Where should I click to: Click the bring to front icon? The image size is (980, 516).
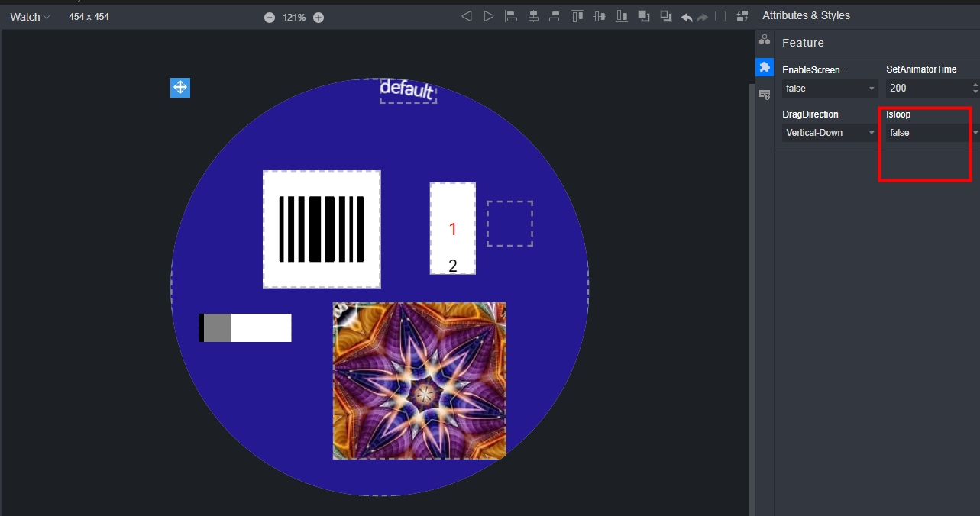point(644,16)
